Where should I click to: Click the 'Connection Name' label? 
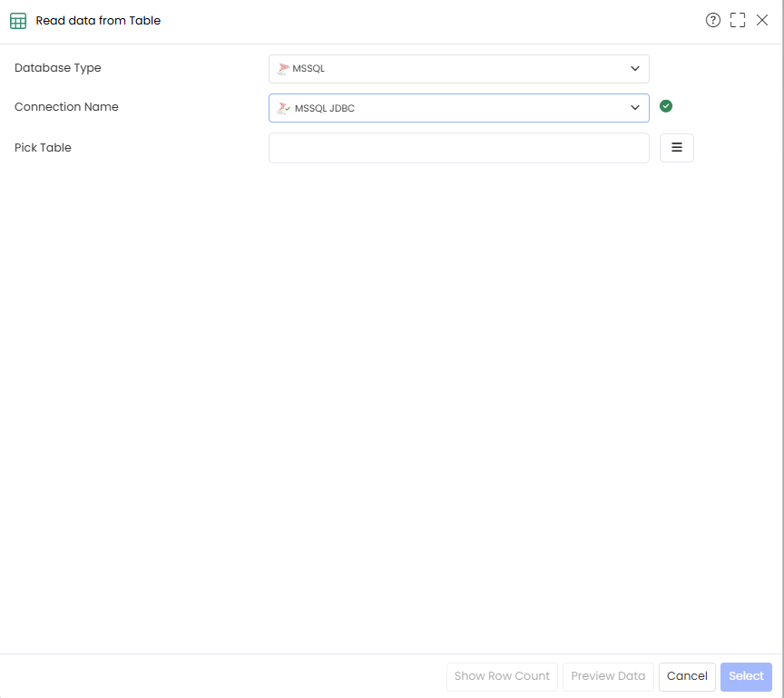(66, 107)
